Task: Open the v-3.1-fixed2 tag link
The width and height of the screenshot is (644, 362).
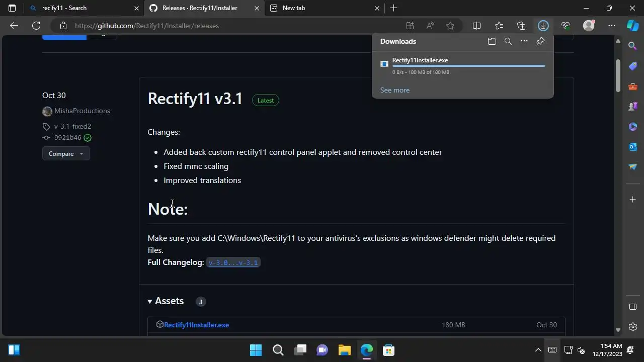Action: (72, 126)
